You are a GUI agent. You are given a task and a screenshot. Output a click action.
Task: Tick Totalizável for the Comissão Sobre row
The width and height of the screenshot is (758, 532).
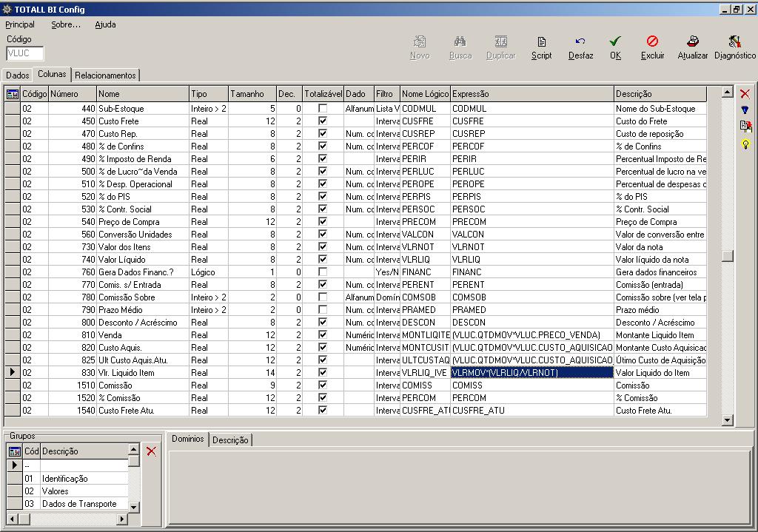click(323, 297)
